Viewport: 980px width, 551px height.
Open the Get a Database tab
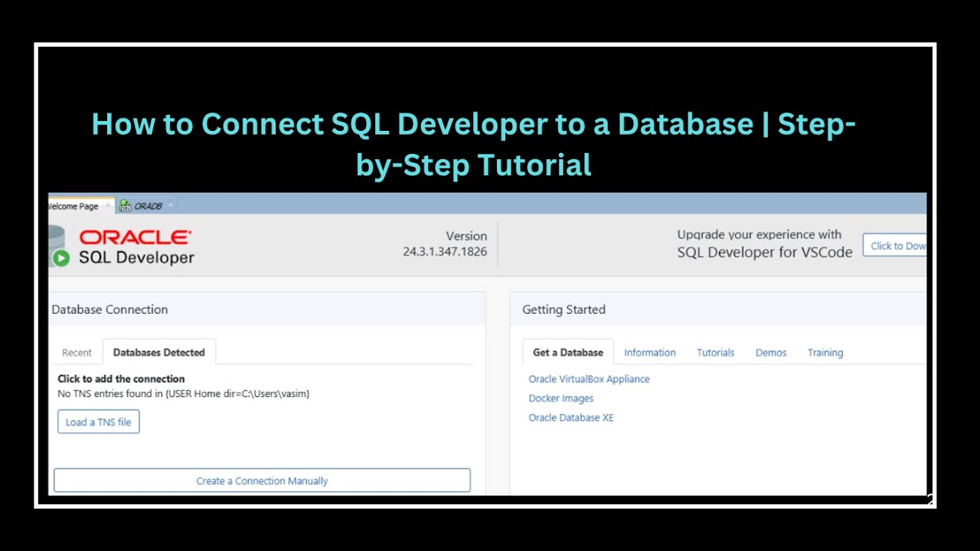click(x=568, y=353)
